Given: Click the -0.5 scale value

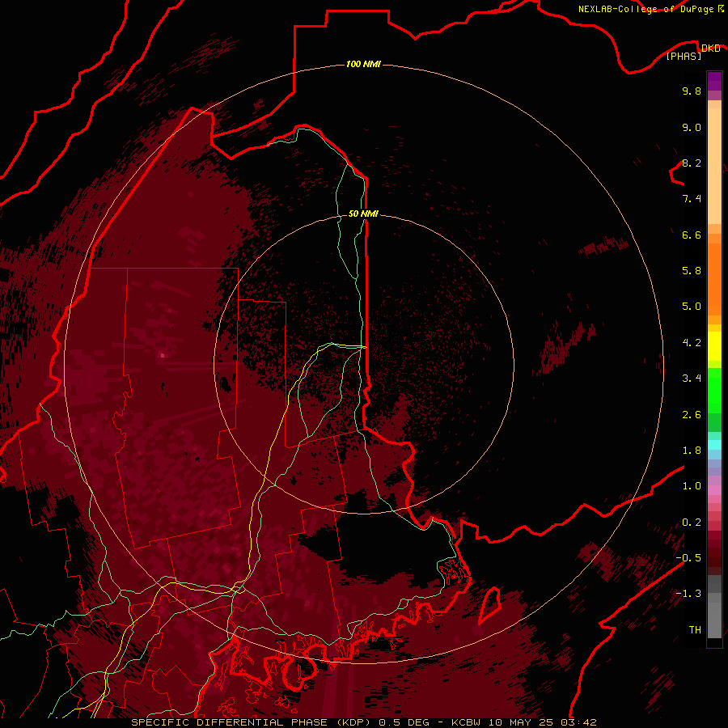Looking at the screenshot, I should click(688, 558).
